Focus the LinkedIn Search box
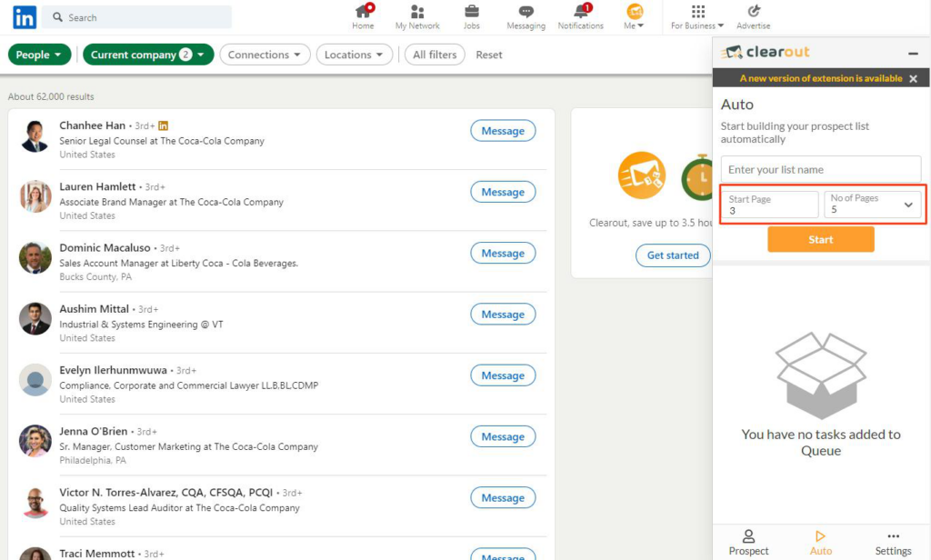931x560 pixels. point(138,17)
